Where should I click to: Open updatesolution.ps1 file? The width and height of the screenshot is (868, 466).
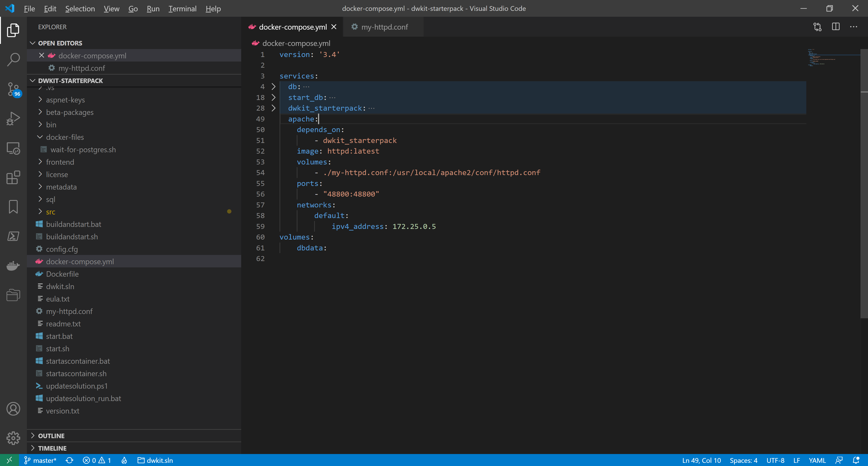pos(134,386)
